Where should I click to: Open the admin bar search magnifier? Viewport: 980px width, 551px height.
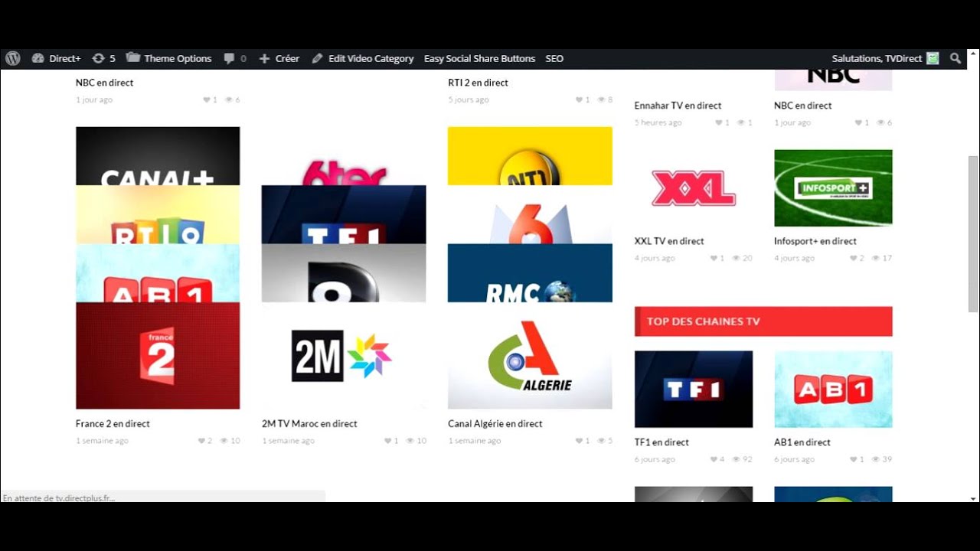coord(955,58)
